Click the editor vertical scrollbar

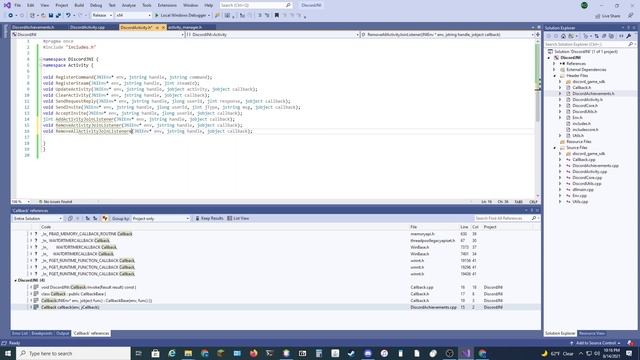pos(538,118)
